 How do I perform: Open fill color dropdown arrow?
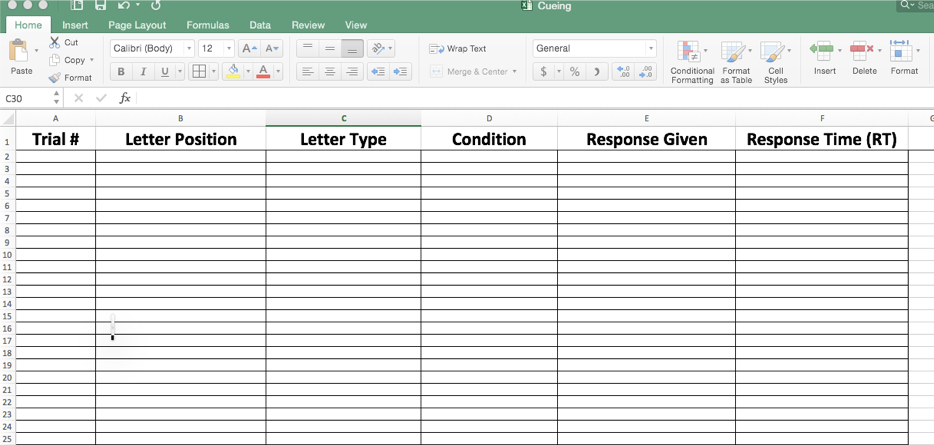pos(248,71)
